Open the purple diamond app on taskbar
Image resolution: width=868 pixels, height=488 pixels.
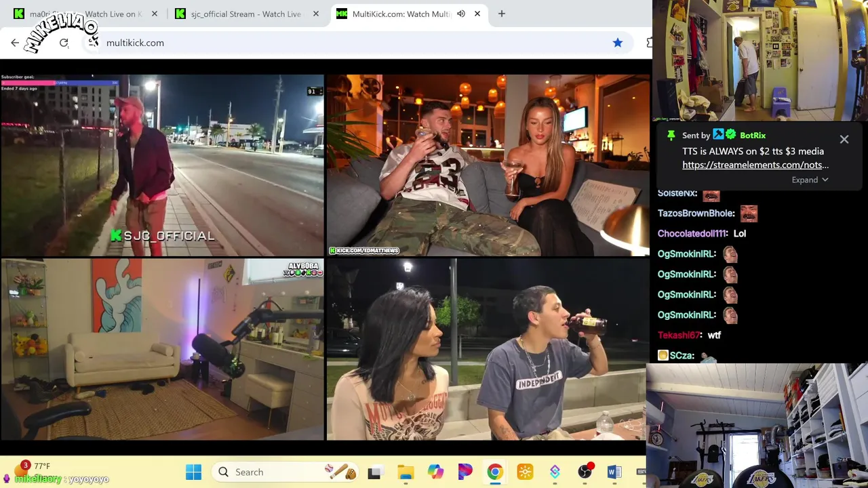[555, 472]
